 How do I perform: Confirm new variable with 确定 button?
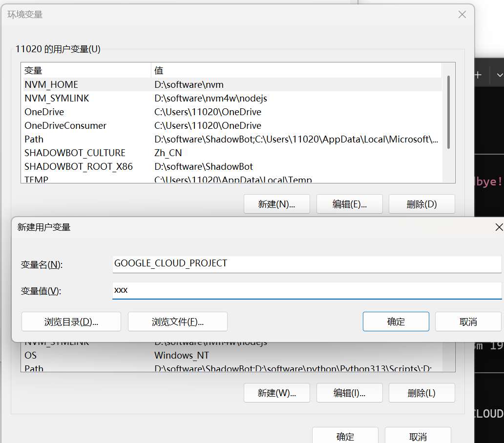[396, 322]
